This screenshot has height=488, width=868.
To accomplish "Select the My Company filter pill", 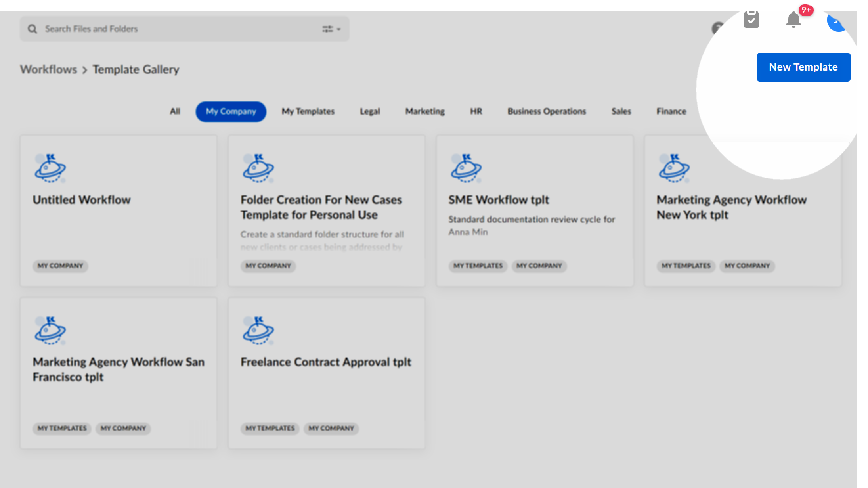I will point(231,111).
